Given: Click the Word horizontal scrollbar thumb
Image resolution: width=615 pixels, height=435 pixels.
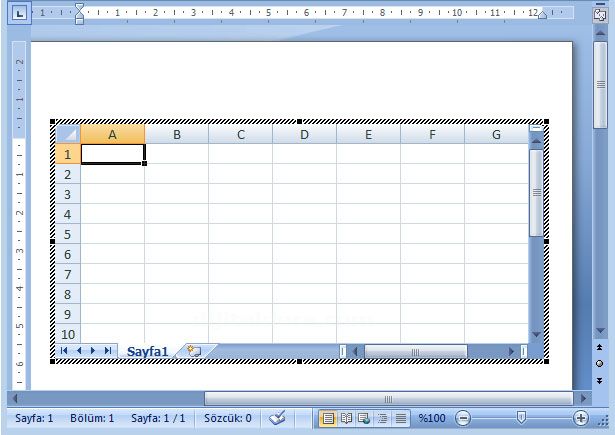Looking at the screenshot, I should pyautogui.click(x=388, y=399).
